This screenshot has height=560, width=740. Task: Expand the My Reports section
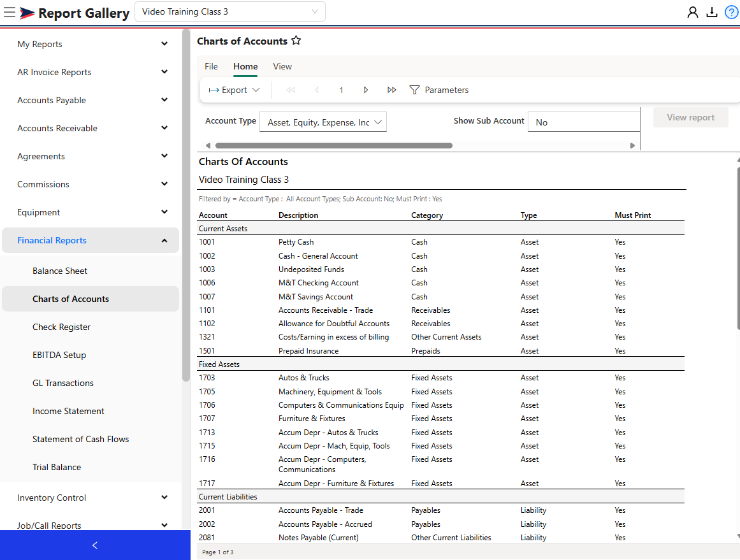90,44
